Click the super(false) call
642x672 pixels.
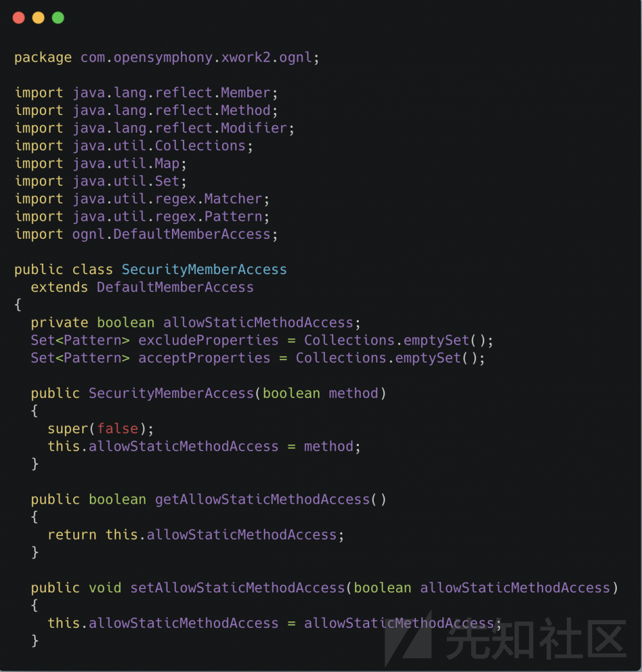(x=100, y=429)
